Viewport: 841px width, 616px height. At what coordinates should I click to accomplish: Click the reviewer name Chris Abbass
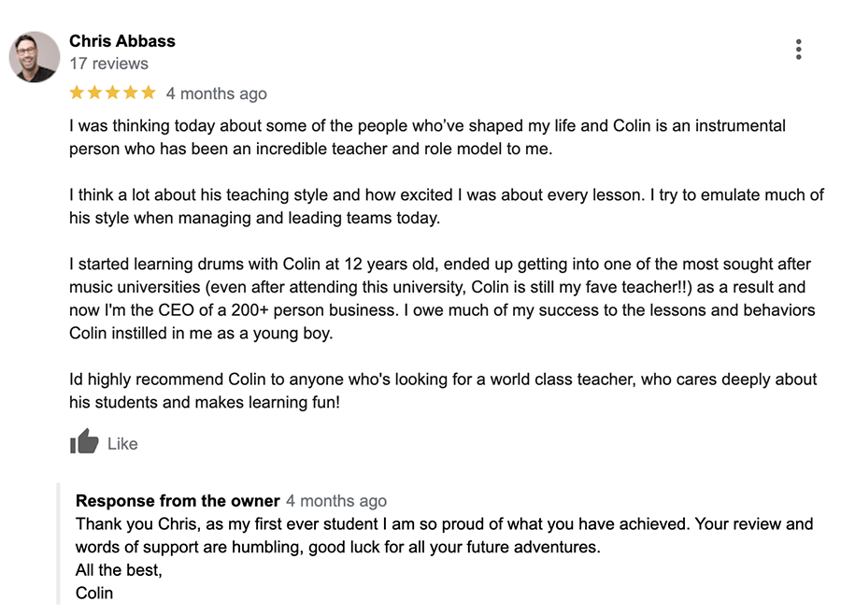[122, 41]
